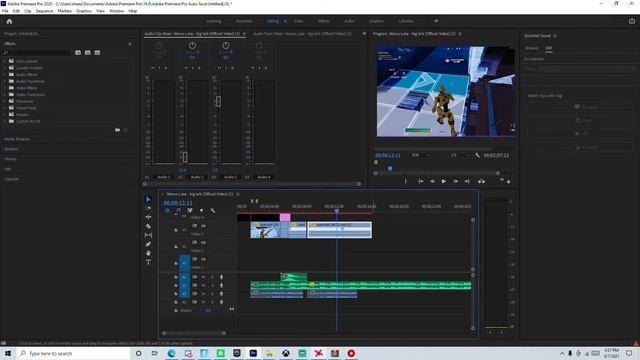The height and width of the screenshot is (360, 640).
Task: Click the Accelerated Effects filter badge
Action: click(x=78, y=53)
